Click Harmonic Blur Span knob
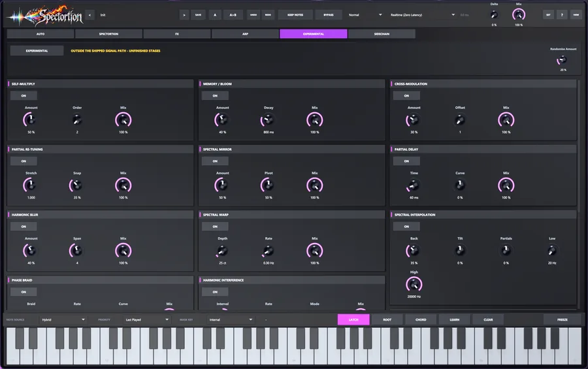 77,251
